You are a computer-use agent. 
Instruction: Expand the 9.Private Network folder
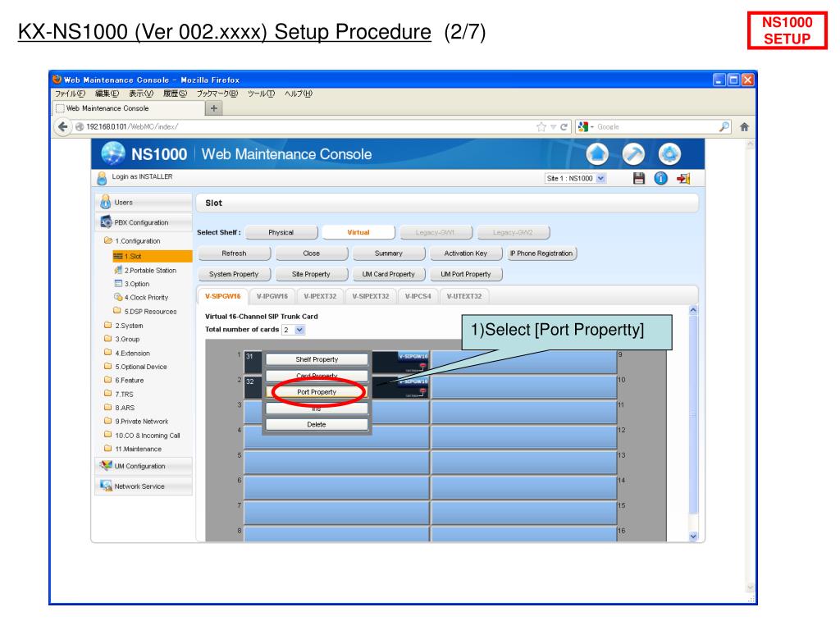tap(136, 421)
